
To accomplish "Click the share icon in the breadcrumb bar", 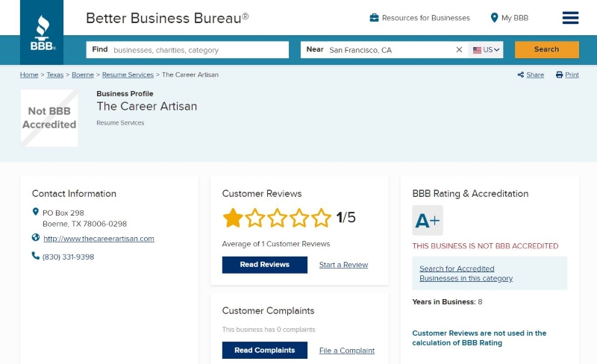I will (520, 75).
